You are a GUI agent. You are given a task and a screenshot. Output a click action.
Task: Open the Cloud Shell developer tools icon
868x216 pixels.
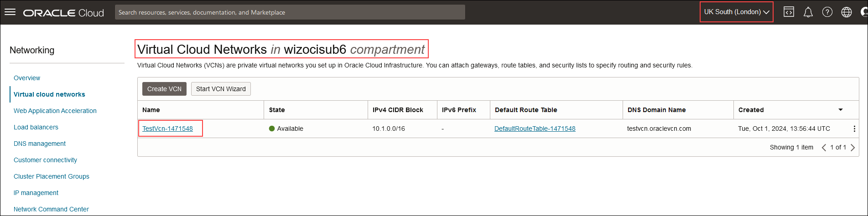[x=789, y=12]
